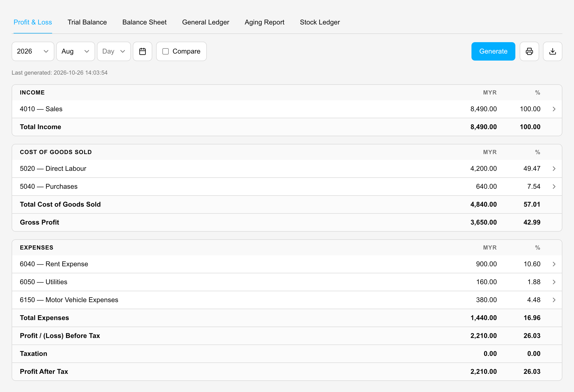This screenshot has width=574, height=392.
Task: Expand the 6150 Motor Vehicle Expenses chevron
Action: 554,300
